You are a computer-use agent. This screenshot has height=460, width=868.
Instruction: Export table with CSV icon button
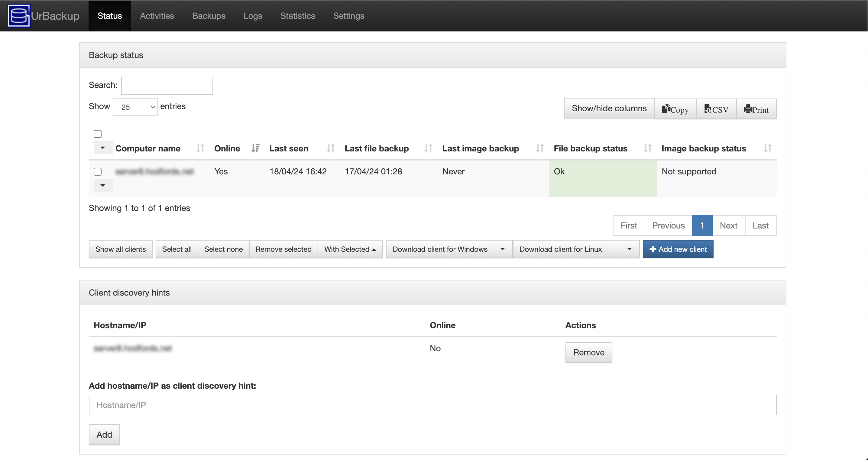(716, 109)
